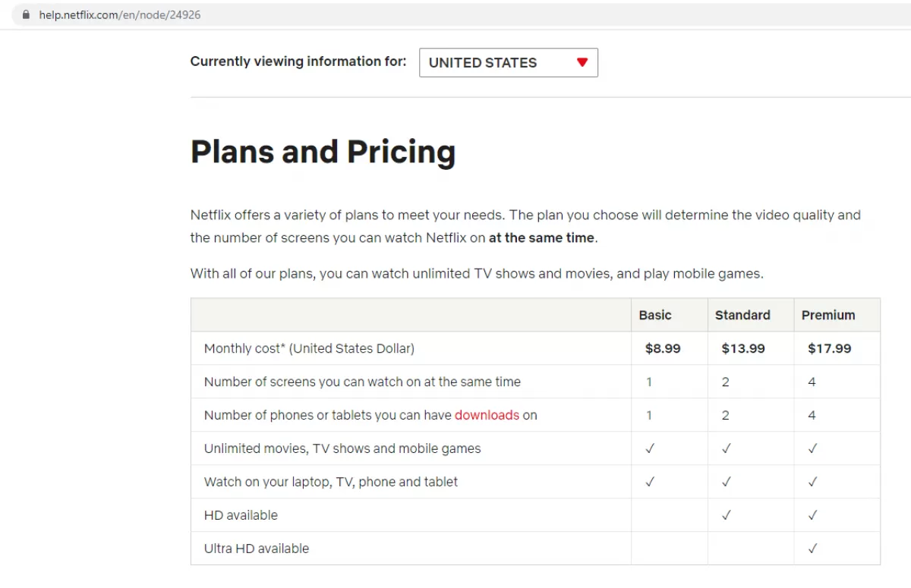This screenshot has width=911, height=588.
Task: Click the Standard value in the screens row
Action: click(x=726, y=382)
